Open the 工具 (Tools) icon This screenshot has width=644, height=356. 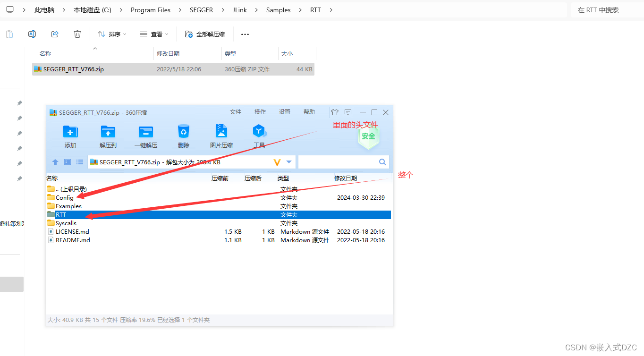259,131
